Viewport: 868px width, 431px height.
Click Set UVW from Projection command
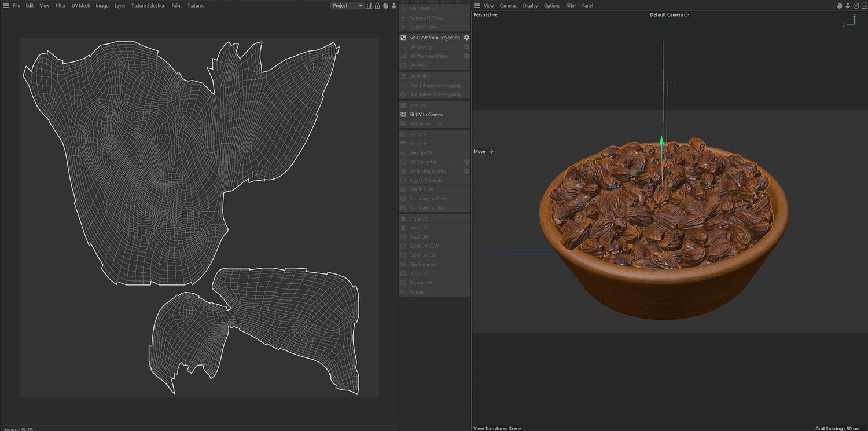click(x=434, y=38)
